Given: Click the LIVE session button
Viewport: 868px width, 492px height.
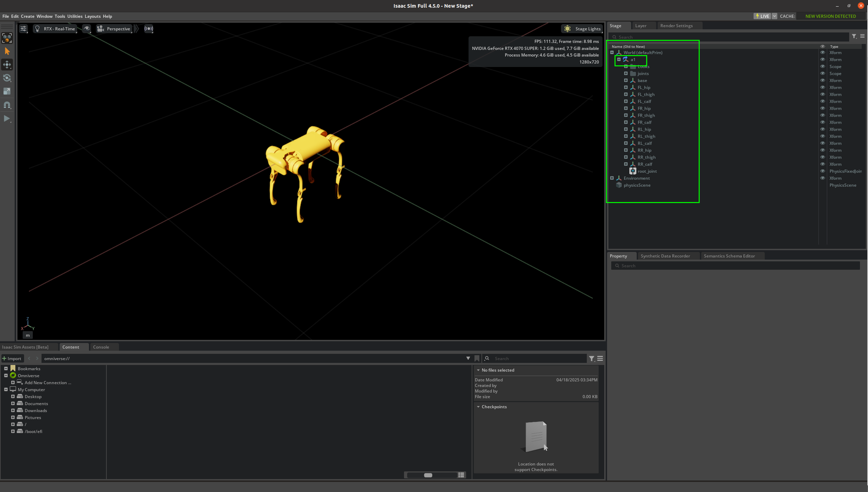Looking at the screenshot, I should point(762,16).
